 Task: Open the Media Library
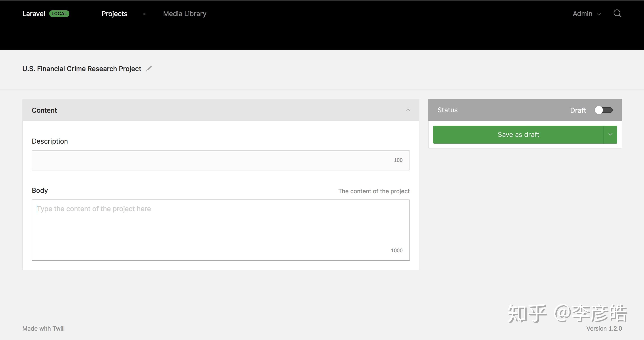pos(185,14)
